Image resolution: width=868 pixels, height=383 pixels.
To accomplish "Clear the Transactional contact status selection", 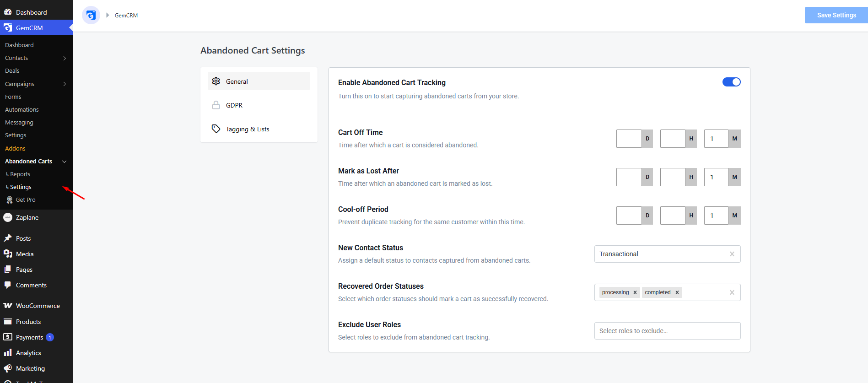I will 732,254.
